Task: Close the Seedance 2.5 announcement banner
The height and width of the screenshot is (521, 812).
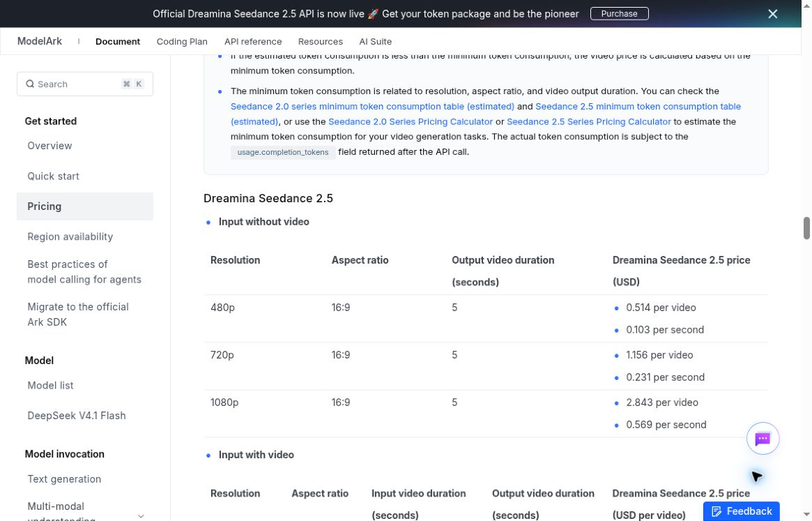Action: (x=772, y=14)
